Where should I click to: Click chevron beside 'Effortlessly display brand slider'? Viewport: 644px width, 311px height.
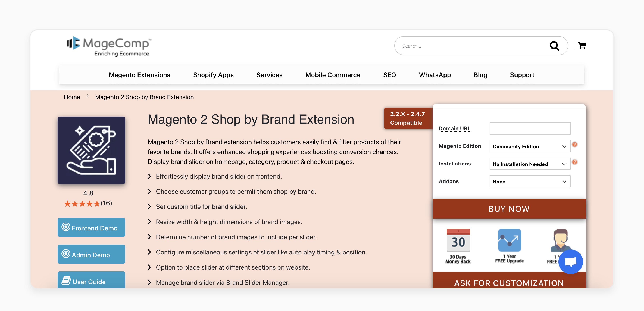coord(149,176)
